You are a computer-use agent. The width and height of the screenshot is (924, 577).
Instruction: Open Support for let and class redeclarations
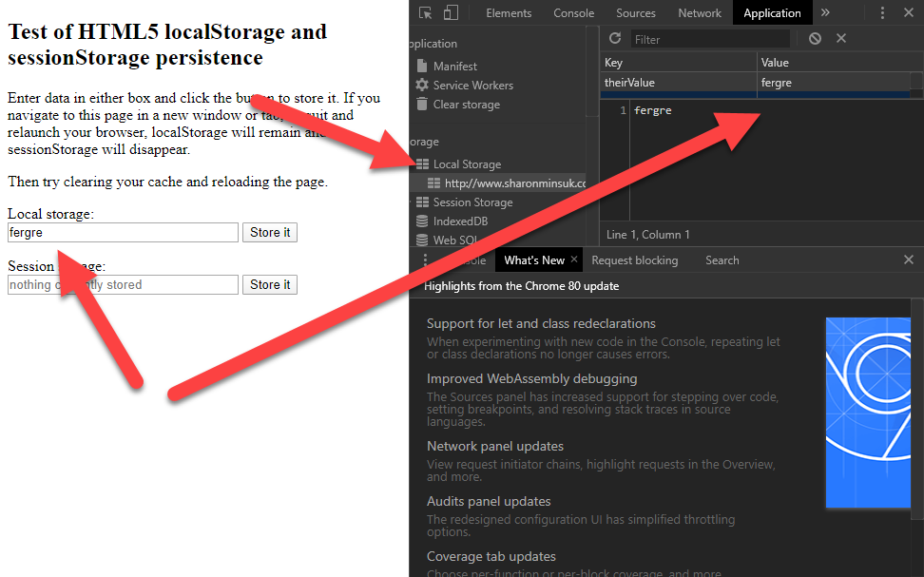pos(541,323)
